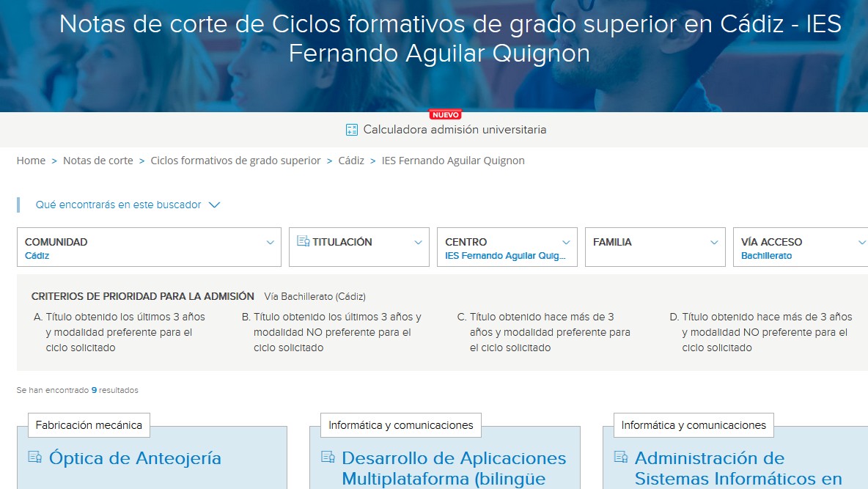
Task: Expand Qué encontrarás en este buscador
Action: pos(119,205)
